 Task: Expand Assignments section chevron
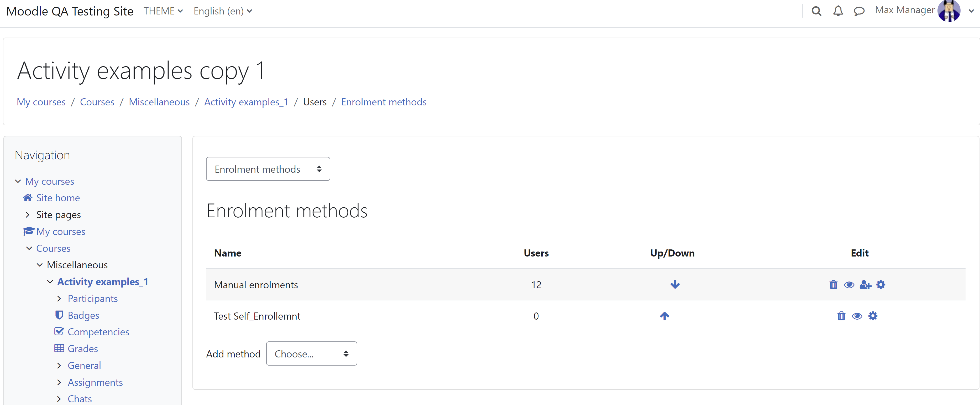59,382
